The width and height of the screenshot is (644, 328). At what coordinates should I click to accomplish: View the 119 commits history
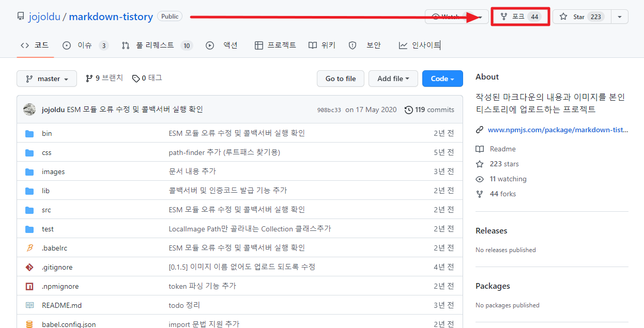click(x=430, y=110)
